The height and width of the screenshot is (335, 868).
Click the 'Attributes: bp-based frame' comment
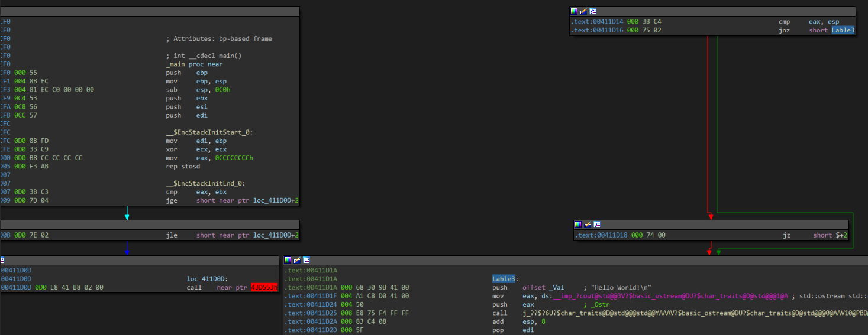222,38
